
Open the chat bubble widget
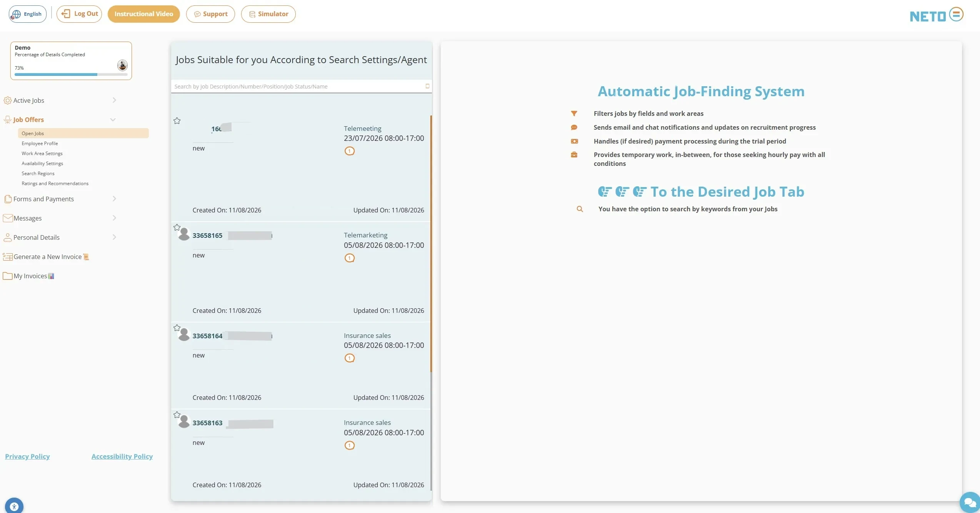[970, 502]
